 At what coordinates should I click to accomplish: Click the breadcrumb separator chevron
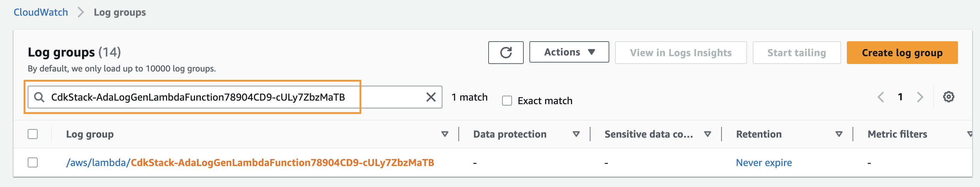81,12
